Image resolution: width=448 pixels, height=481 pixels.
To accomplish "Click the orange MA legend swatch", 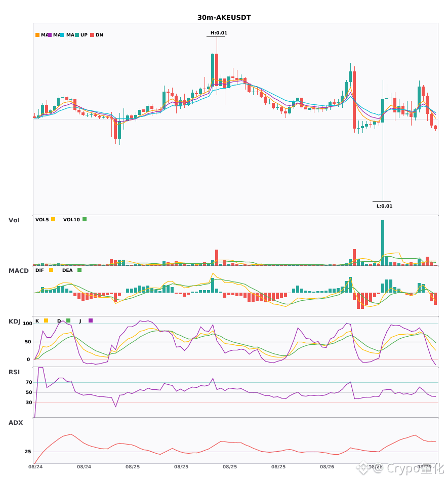I will (x=37, y=35).
